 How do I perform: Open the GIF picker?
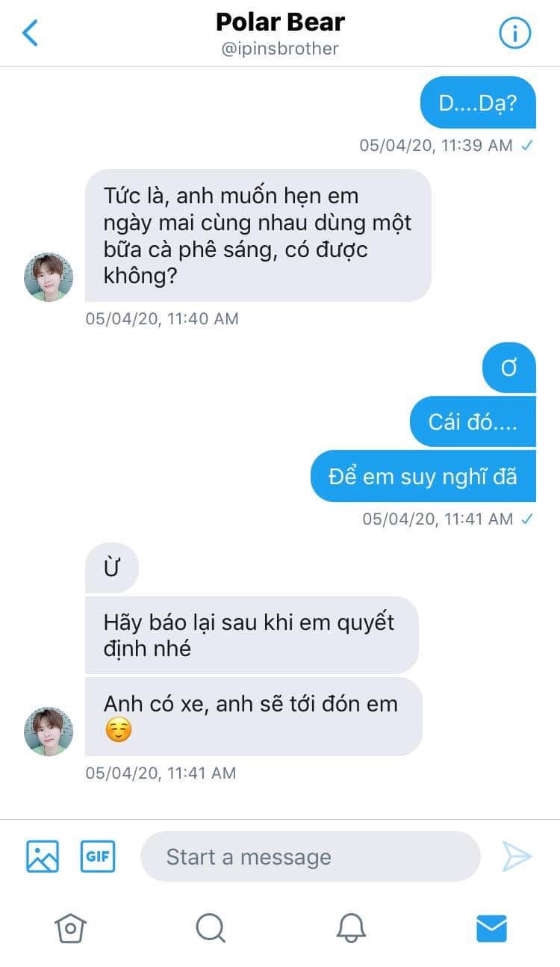[x=98, y=856]
